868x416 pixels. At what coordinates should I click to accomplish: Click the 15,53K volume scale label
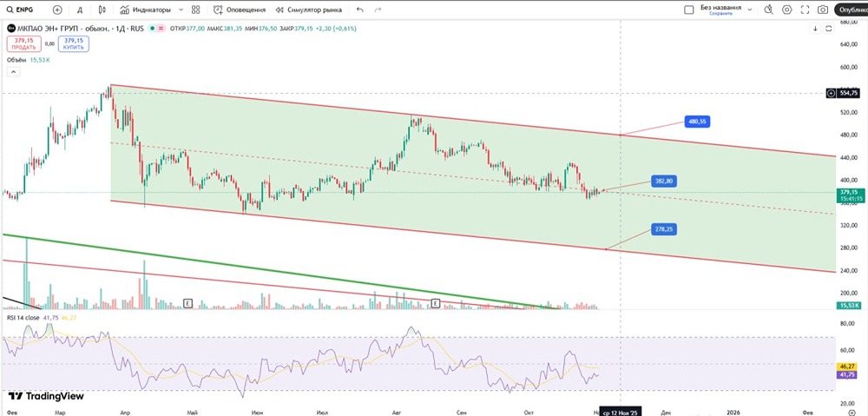click(x=848, y=305)
